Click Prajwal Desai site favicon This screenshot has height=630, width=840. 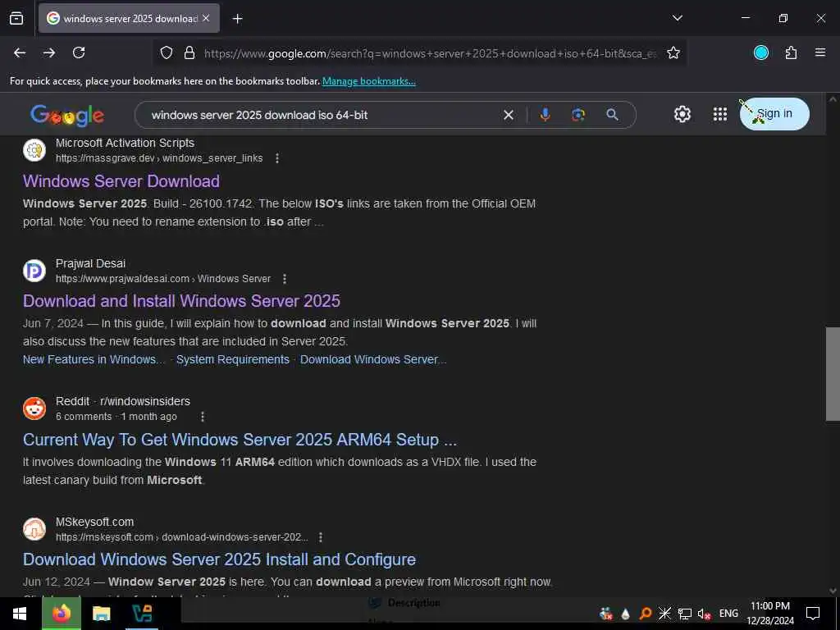click(x=34, y=271)
